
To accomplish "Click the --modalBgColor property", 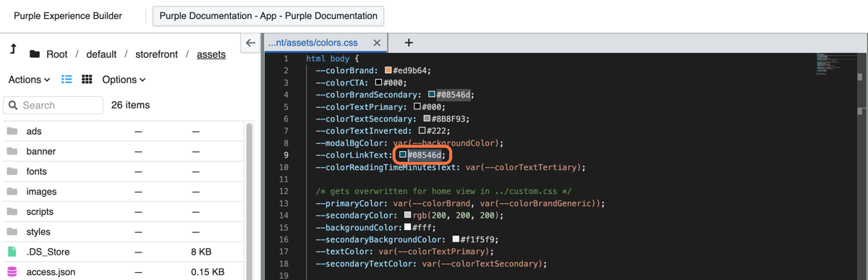I will click(352, 143).
